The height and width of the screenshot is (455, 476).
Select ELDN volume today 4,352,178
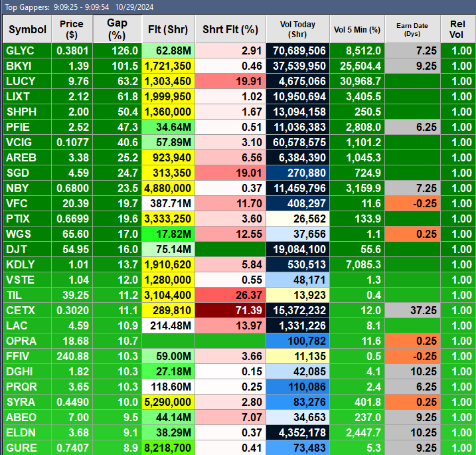pyautogui.click(x=298, y=432)
